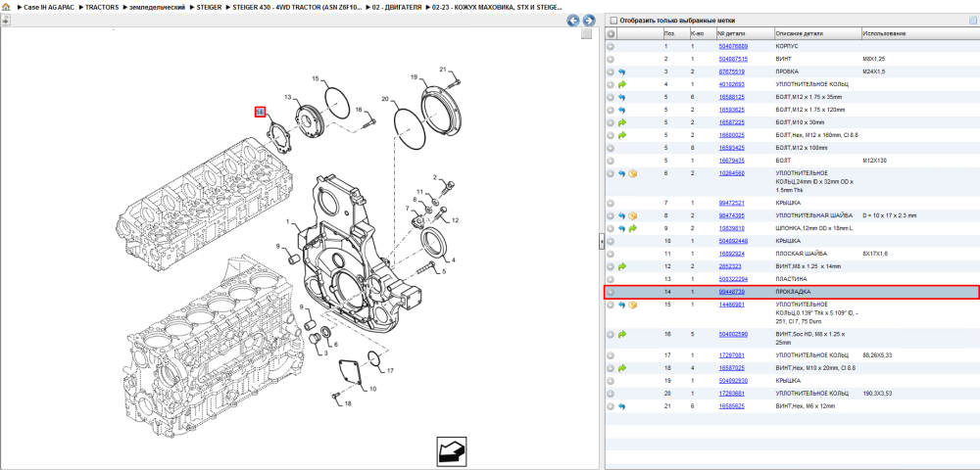Select the ПЛАСТИНА description cell
980x470 pixels.
pyautogui.click(x=791, y=279)
